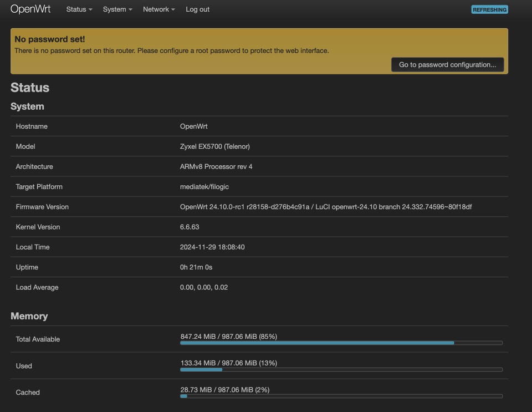Open the System dropdown menu
532x412 pixels.
(117, 9)
